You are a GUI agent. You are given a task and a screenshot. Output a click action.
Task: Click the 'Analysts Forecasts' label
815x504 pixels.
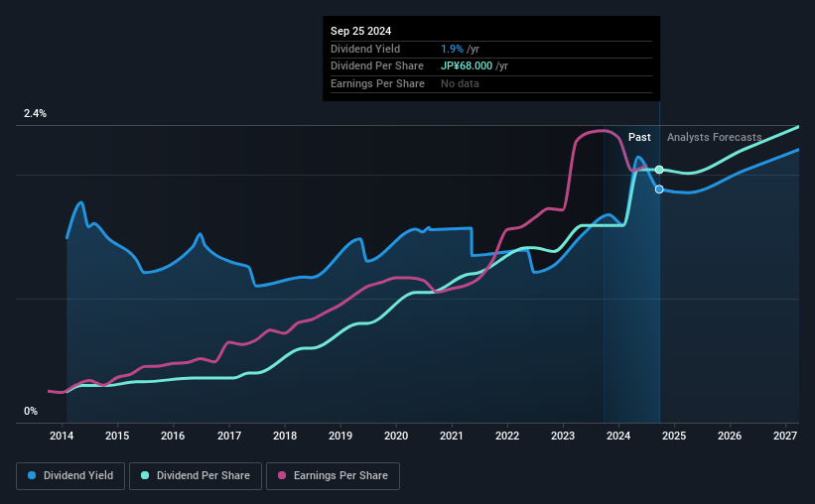[714, 137]
